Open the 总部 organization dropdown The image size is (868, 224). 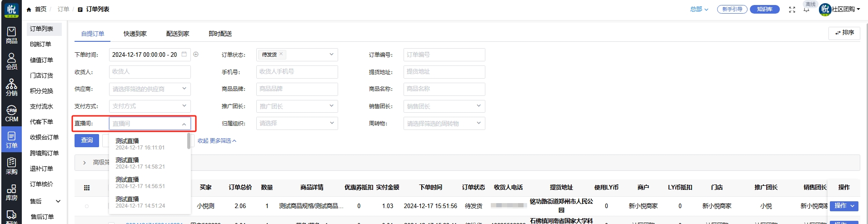pyautogui.click(x=699, y=9)
